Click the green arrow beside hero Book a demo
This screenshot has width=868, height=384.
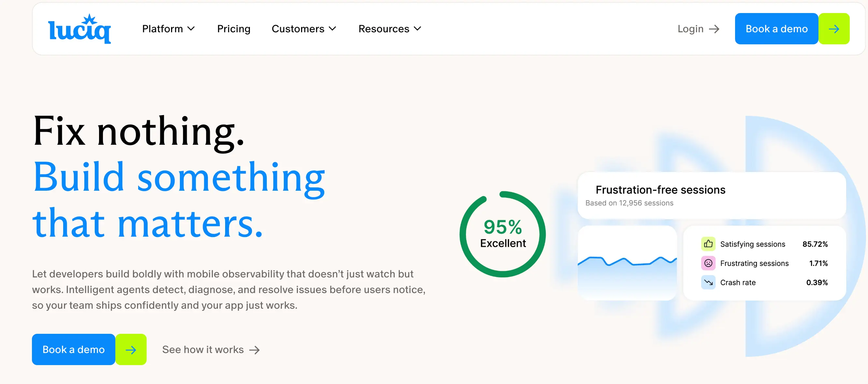click(131, 350)
